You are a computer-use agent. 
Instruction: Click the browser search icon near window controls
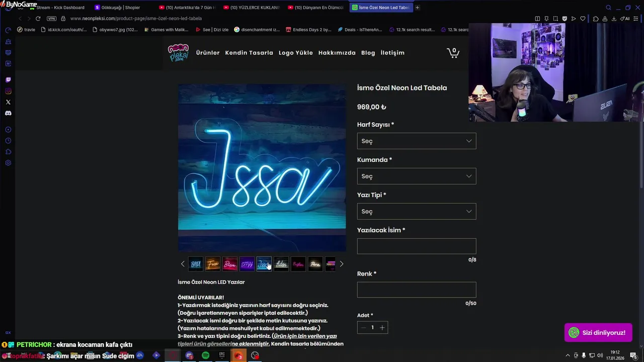[x=608, y=8]
